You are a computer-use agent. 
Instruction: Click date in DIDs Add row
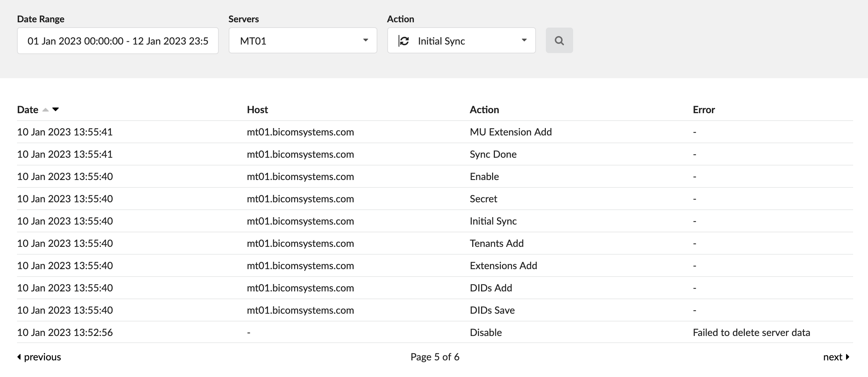pos(65,288)
